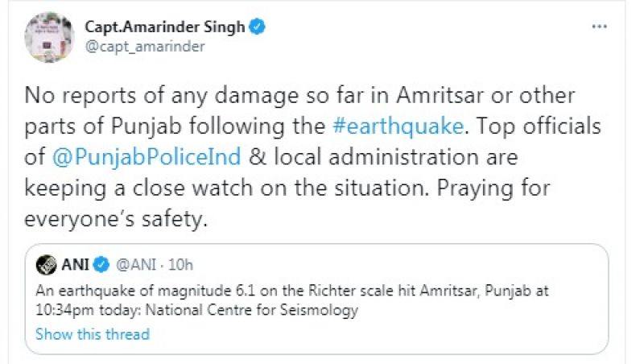Click the ANI avatar in quoted tweet
Viewport: 644px width, 364px height.
pos(46,263)
